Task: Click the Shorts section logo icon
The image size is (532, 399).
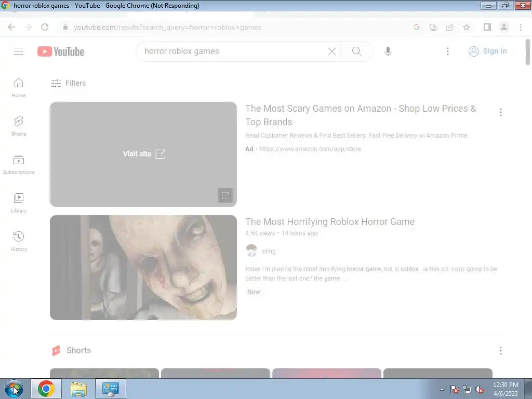Action: coord(56,351)
